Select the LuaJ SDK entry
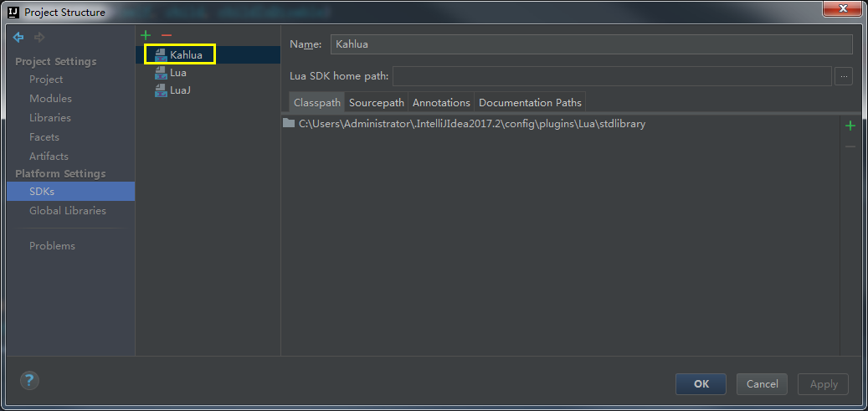The width and height of the screenshot is (868, 411). point(208,90)
